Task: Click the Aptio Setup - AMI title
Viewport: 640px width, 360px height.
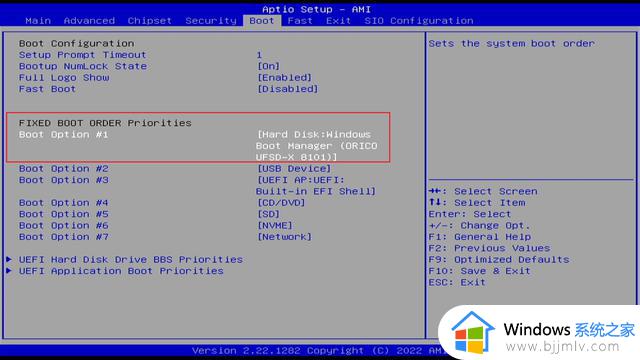Action: coord(316,9)
